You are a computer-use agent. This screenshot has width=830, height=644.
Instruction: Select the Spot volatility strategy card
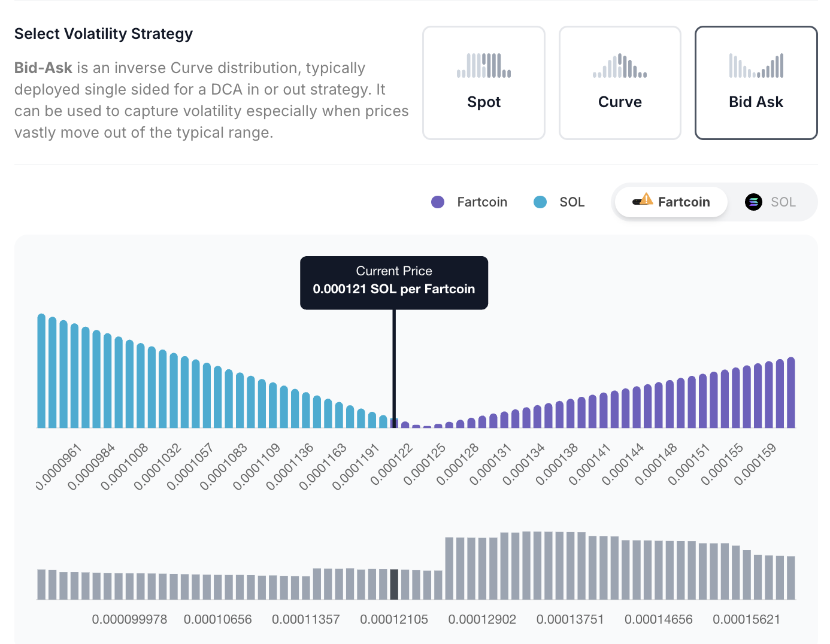click(483, 83)
